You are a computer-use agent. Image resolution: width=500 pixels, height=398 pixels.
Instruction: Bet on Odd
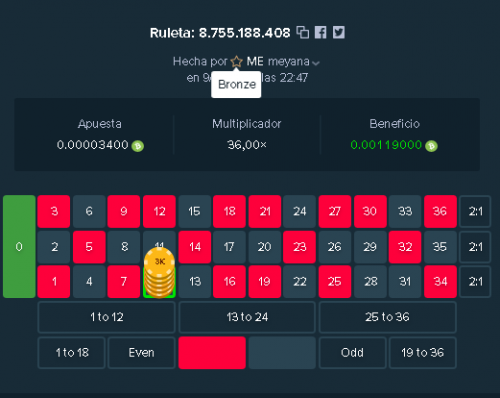click(x=352, y=353)
